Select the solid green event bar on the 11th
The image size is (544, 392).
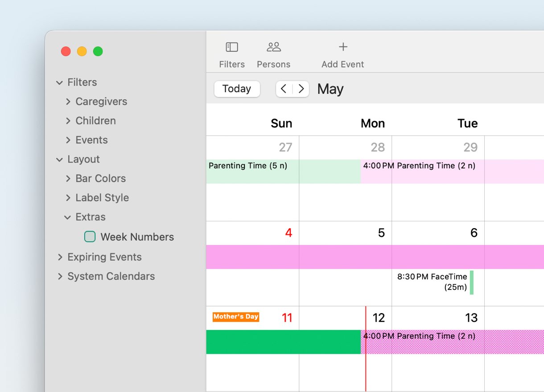284,342
